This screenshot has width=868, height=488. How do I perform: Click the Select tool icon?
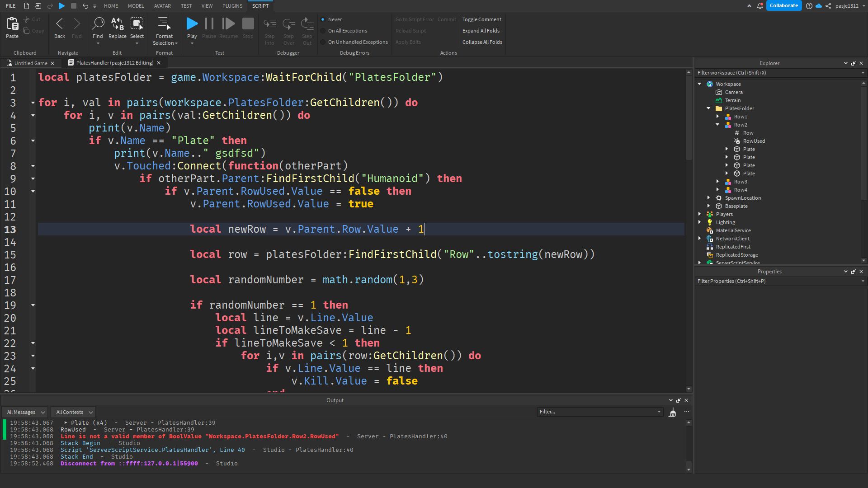coord(137,23)
